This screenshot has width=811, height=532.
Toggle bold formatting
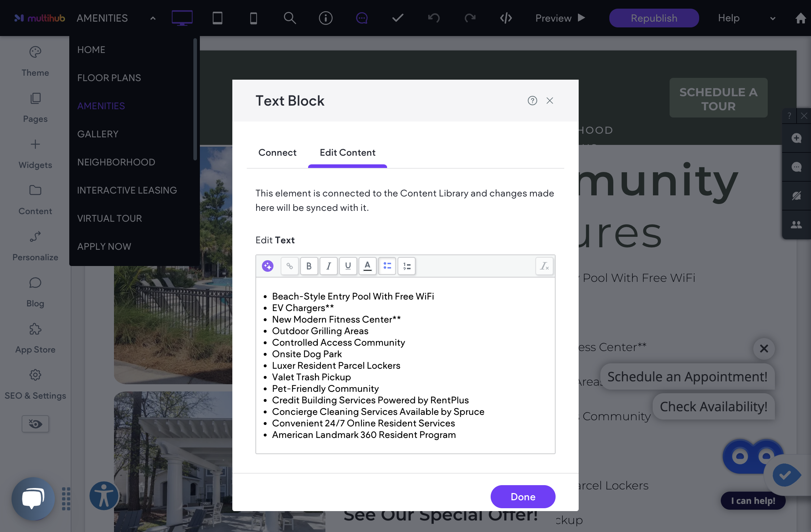(309, 266)
